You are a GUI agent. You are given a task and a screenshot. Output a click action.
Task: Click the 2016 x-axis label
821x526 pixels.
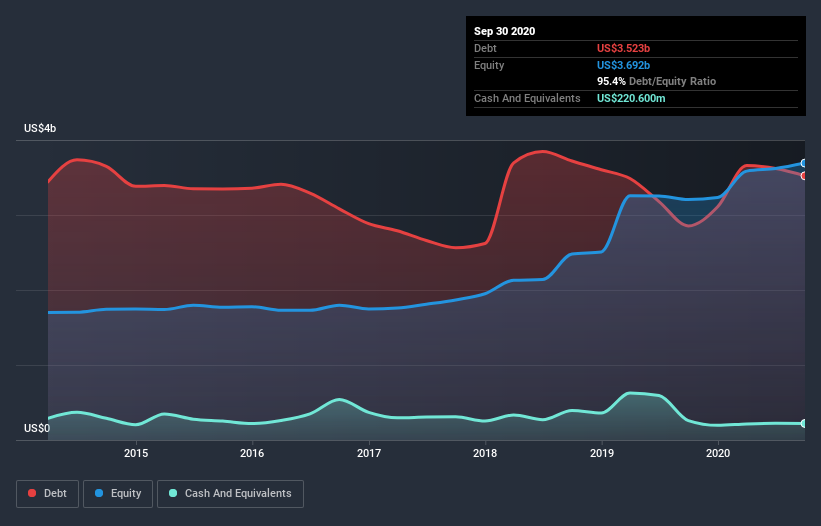(x=252, y=453)
